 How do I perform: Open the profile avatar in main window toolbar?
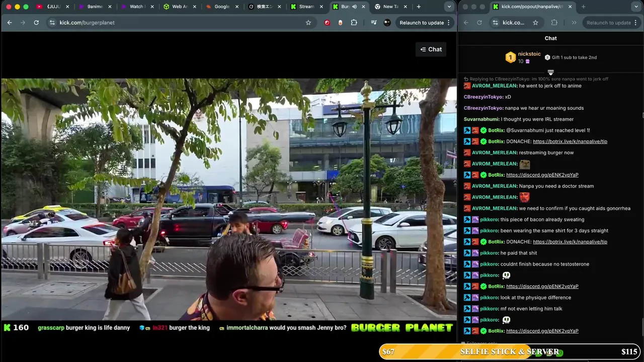tap(387, 23)
